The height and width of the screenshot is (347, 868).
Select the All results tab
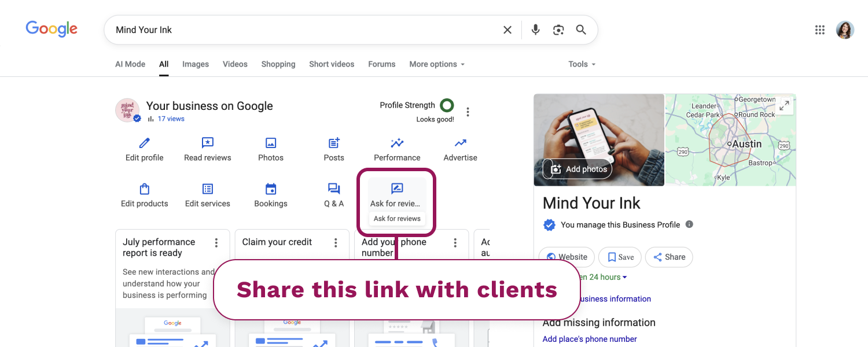pos(164,64)
